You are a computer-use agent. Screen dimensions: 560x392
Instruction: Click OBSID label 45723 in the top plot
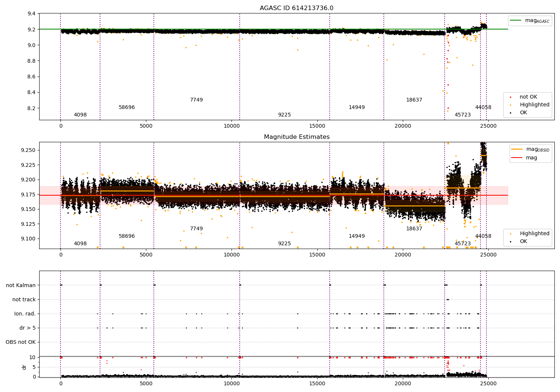[463, 115]
